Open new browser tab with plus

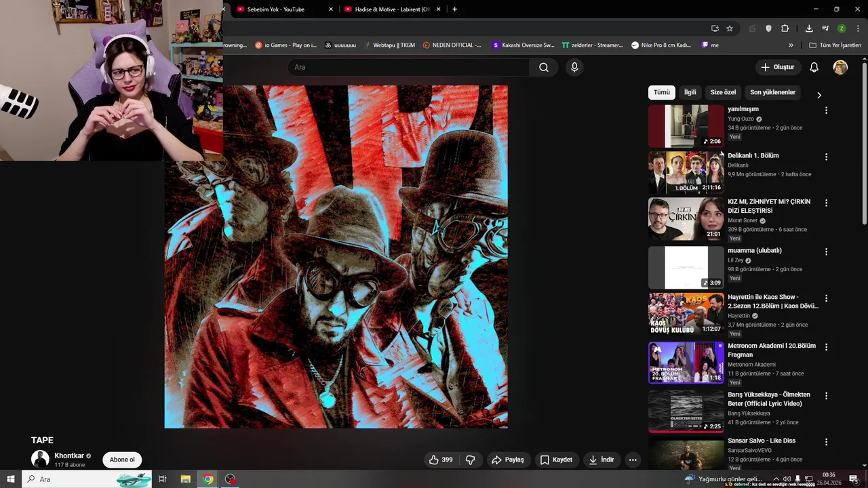pyautogui.click(x=454, y=9)
